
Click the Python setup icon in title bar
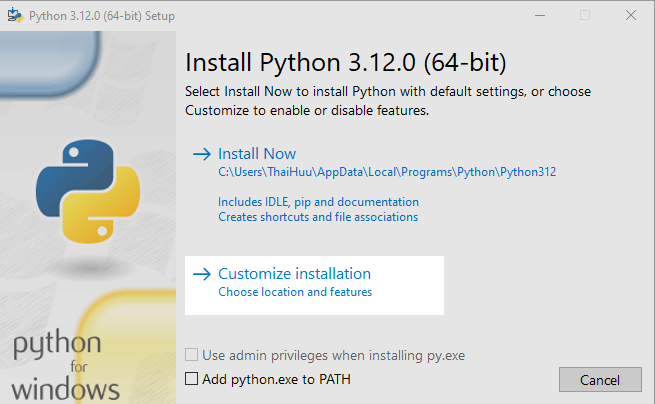(15, 15)
